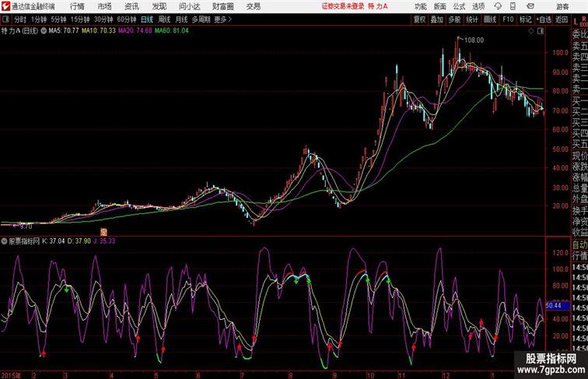
Task: Toggle the right info panel icon
Action: [x=541, y=31]
